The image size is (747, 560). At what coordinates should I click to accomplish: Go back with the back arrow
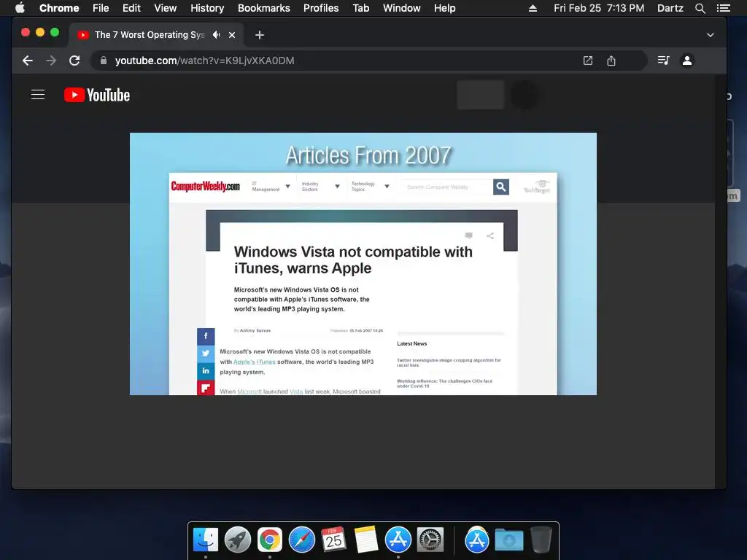(x=28, y=61)
